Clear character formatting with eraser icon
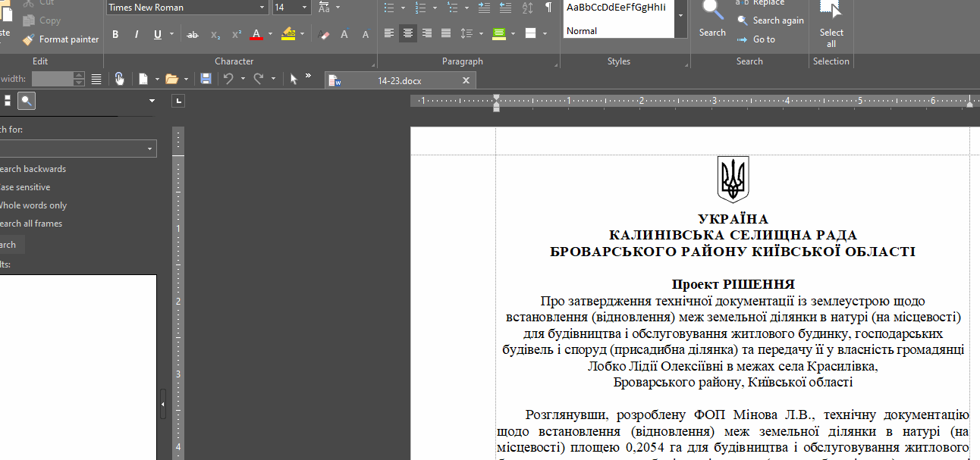 (x=325, y=34)
